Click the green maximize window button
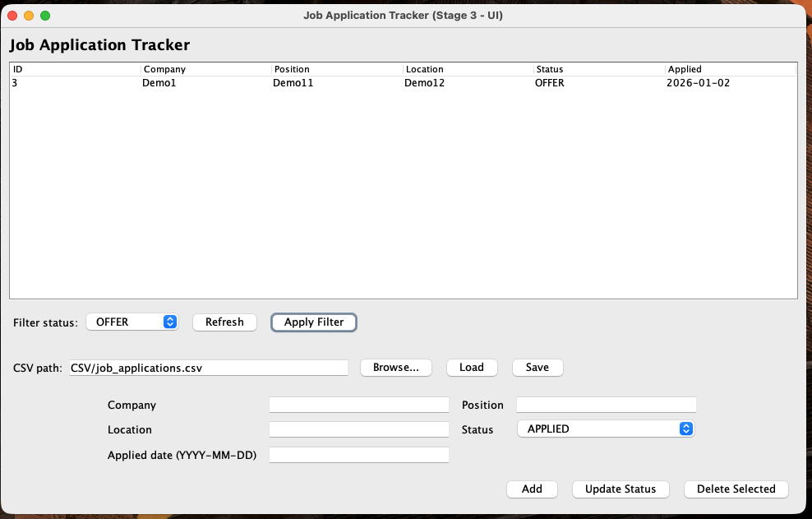The width and height of the screenshot is (812, 519). click(x=45, y=16)
